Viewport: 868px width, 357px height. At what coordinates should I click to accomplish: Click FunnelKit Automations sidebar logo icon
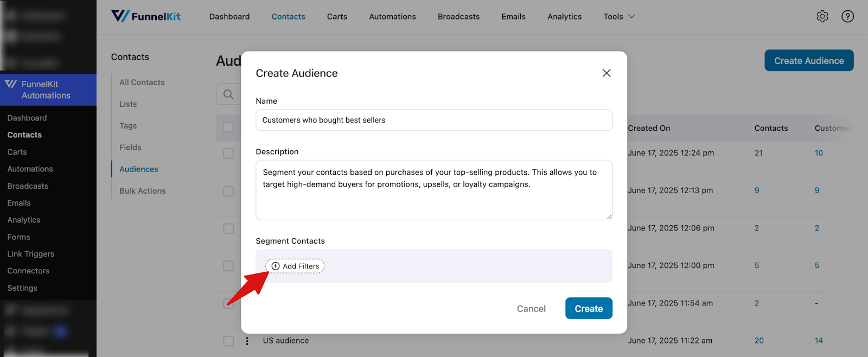tap(11, 84)
